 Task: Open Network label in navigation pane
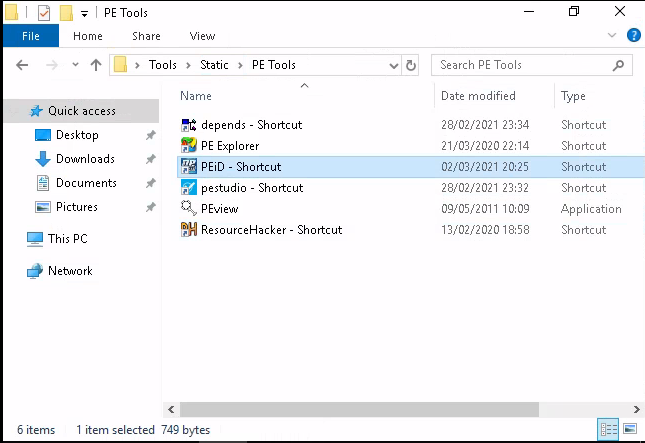(x=70, y=271)
